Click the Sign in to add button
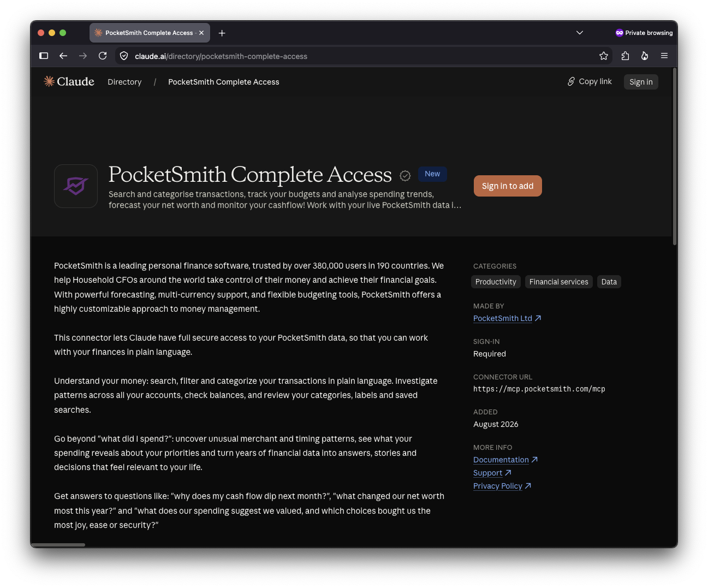The image size is (708, 588). [508, 186]
